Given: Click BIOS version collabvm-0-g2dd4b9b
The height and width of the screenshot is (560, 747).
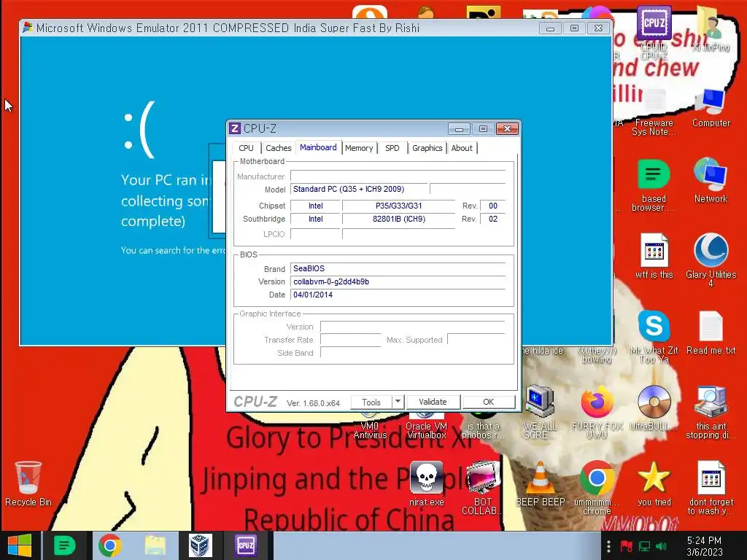Looking at the screenshot, I should click(x=398, y=281).
